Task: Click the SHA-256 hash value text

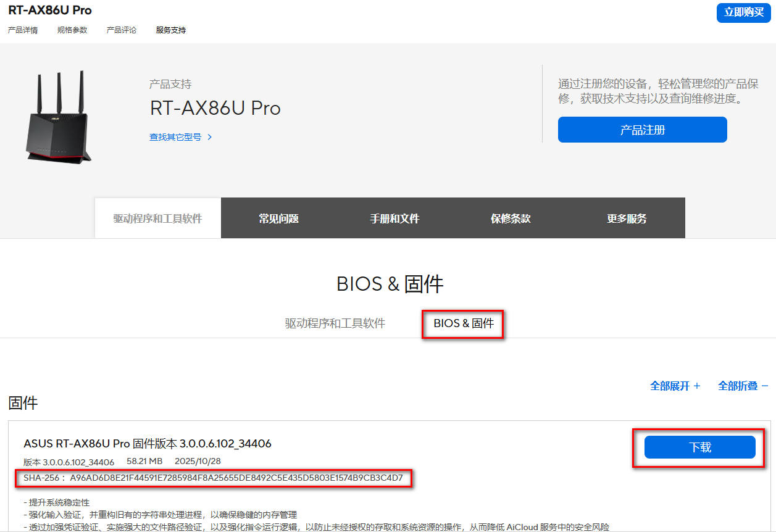Action: (x=236, y=478)
